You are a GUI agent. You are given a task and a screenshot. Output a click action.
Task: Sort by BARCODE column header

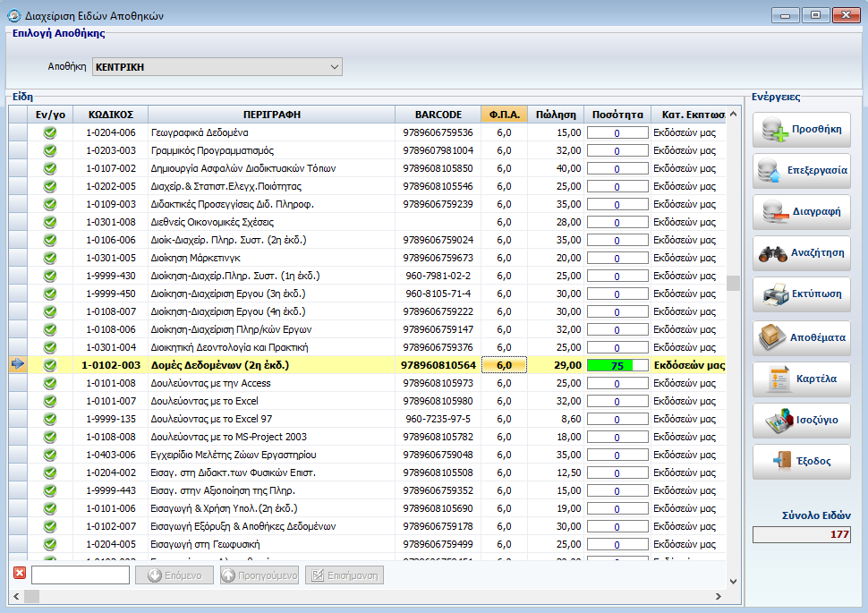(x=438, y=115)
